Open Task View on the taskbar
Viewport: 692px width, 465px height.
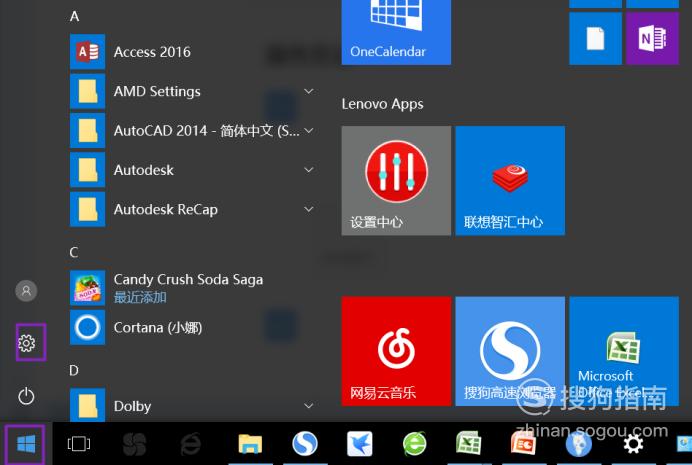(79, 444)
